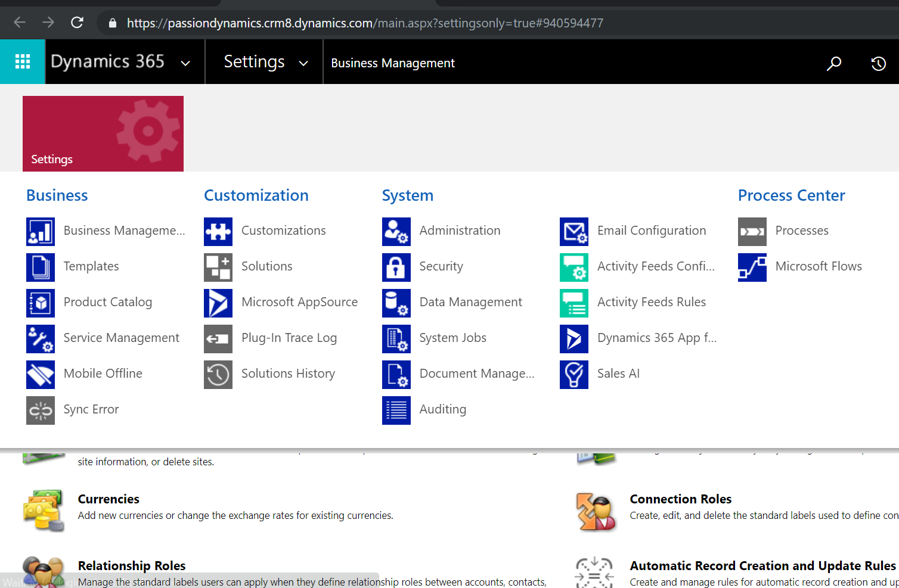Open the app launcher waffle icon
This screenshot has height=588, width=899.
click(23, 62)
